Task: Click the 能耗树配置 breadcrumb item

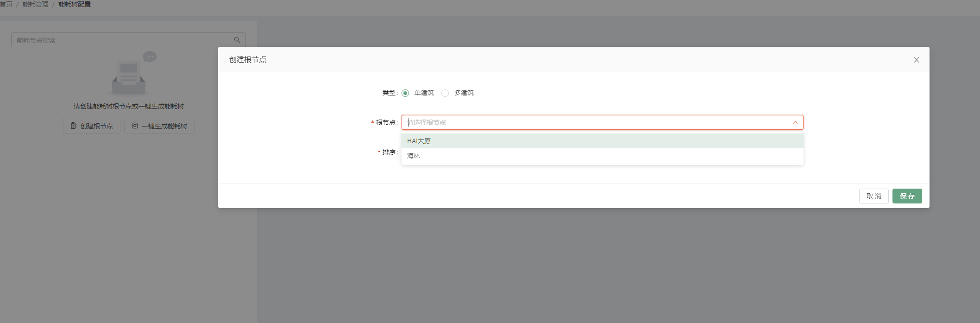Action: coord(75,4)
